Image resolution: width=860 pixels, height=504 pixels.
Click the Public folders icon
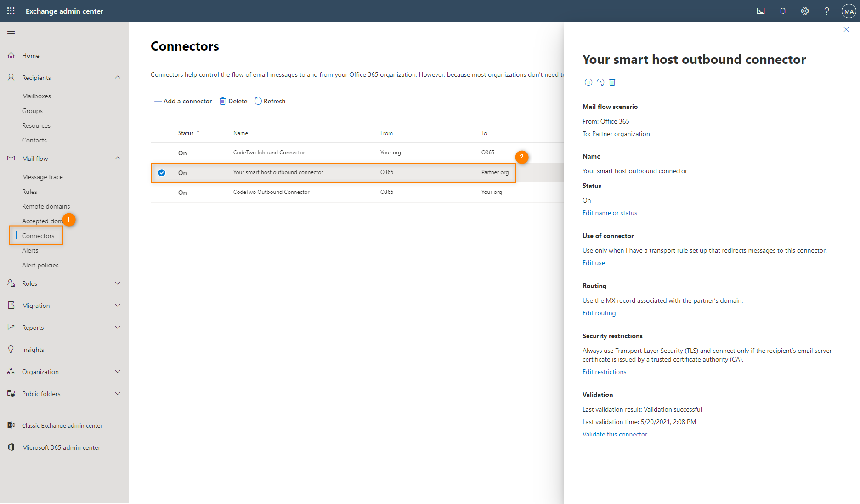point(11,393)
